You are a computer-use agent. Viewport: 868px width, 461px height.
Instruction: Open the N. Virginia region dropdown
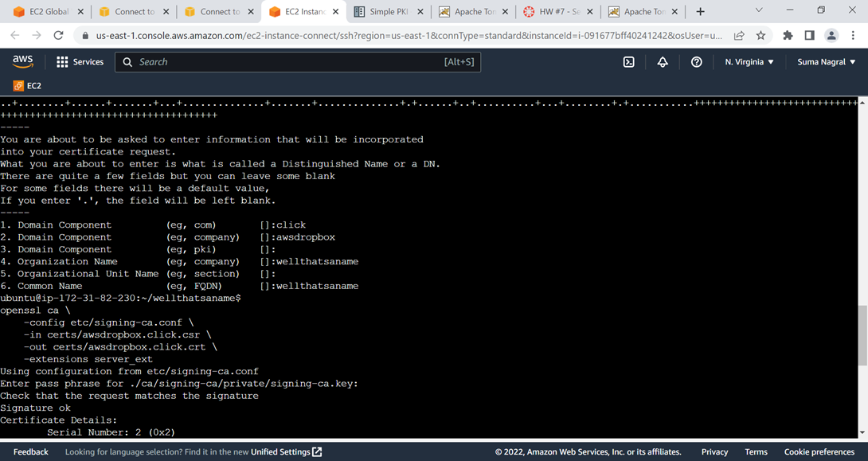point(749,62)
